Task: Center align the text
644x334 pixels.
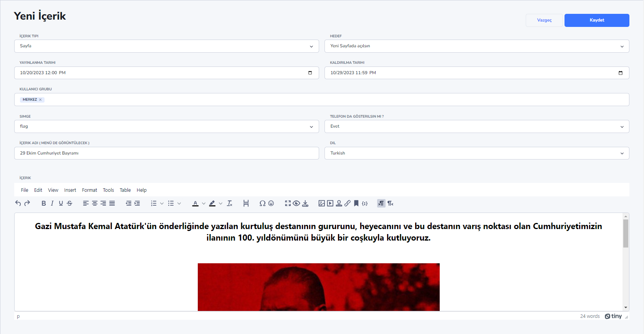Action: point(94,203)
